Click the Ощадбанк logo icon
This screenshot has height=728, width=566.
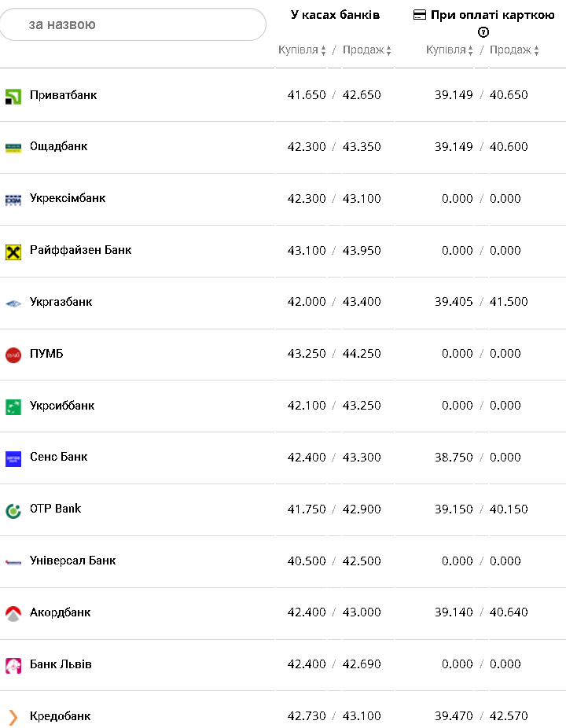(x=13, y=147)
